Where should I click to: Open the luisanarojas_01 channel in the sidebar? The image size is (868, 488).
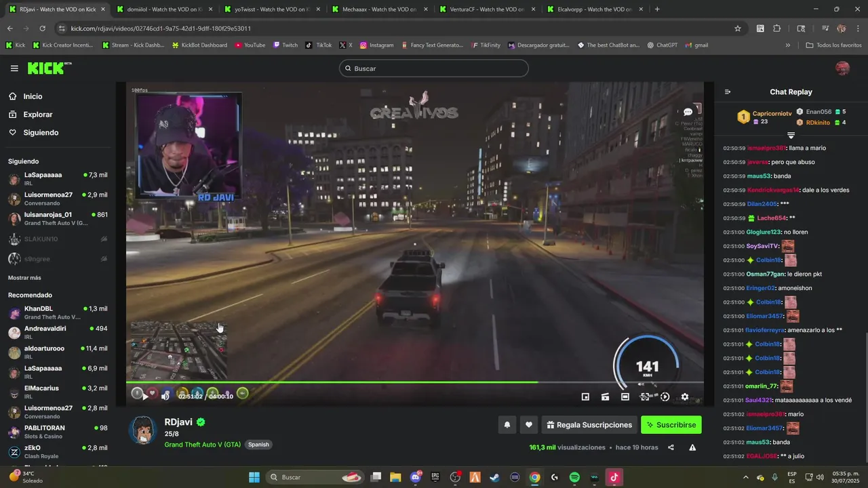tap(58, 219)
